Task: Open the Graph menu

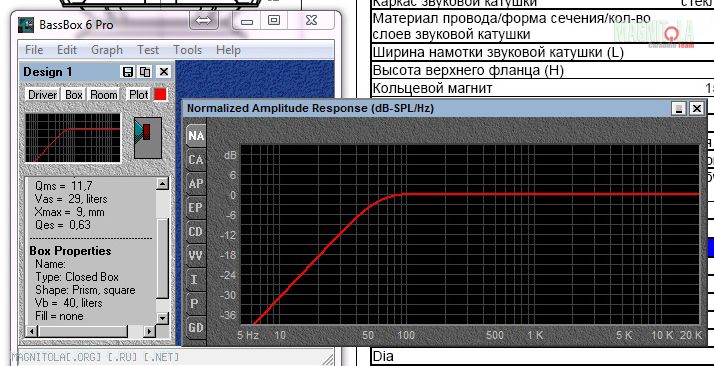Action: click(x=107, y=50)
